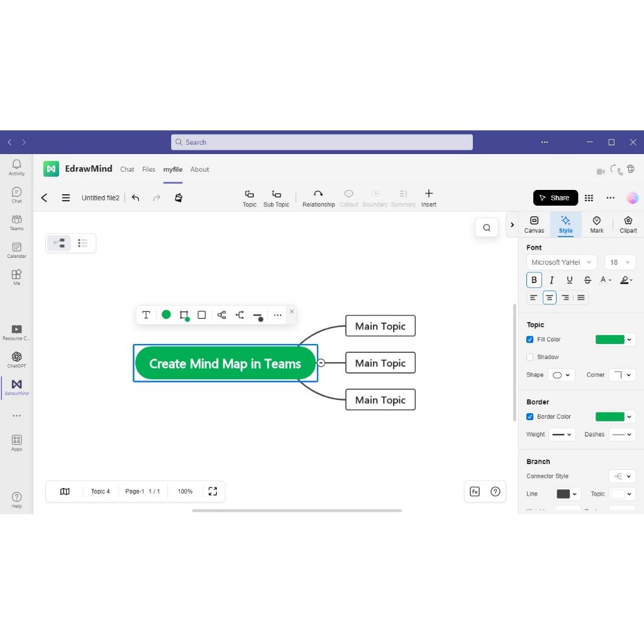Toggle Italic formatting
Screen dimensions: 644x644
[x=552, y=280]
